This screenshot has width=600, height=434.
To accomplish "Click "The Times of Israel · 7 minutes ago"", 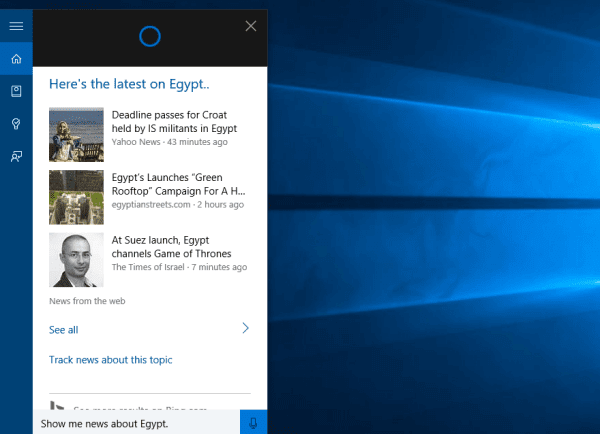I will click(179, 267).
